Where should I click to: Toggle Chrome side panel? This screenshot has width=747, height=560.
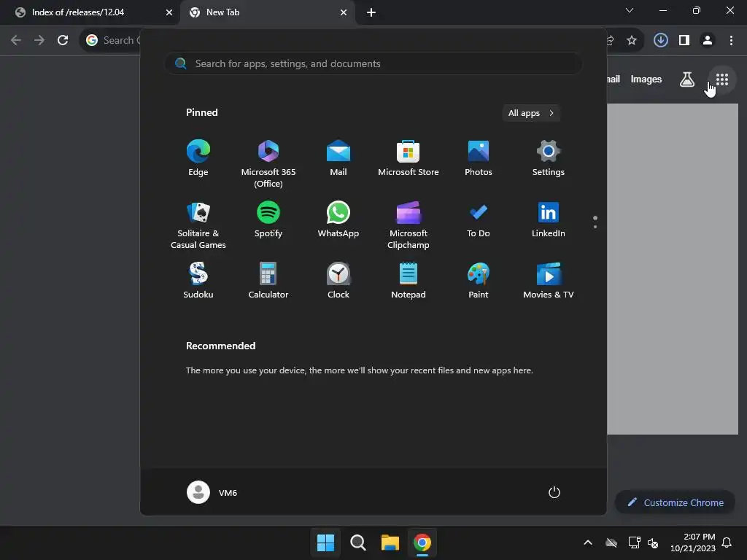684,40
